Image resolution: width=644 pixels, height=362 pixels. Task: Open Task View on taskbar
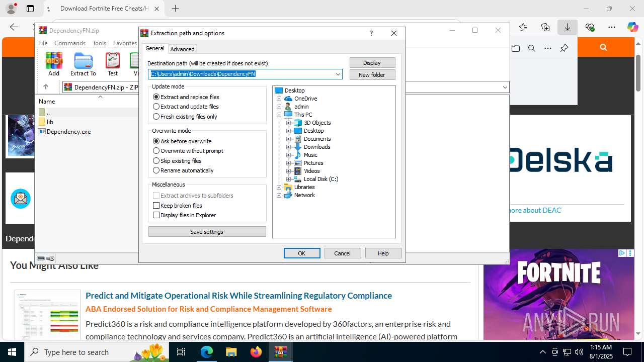[x=181, y=352]
